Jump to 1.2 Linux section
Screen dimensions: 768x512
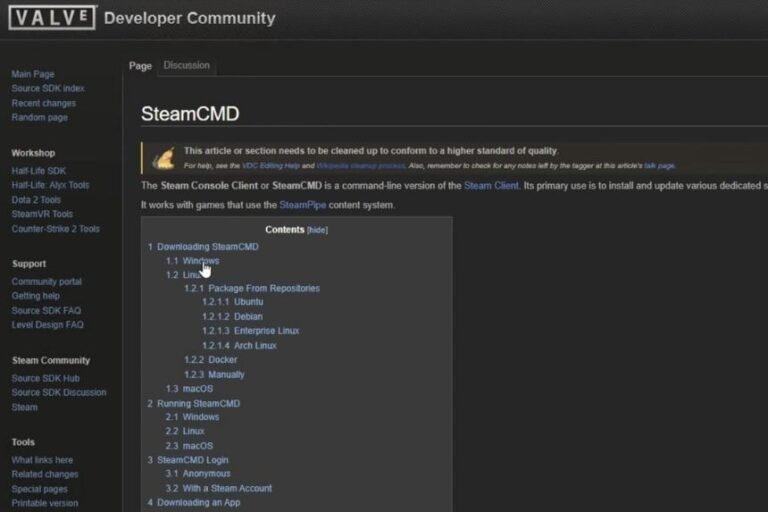pyautogui.click(x=184, y=275)
